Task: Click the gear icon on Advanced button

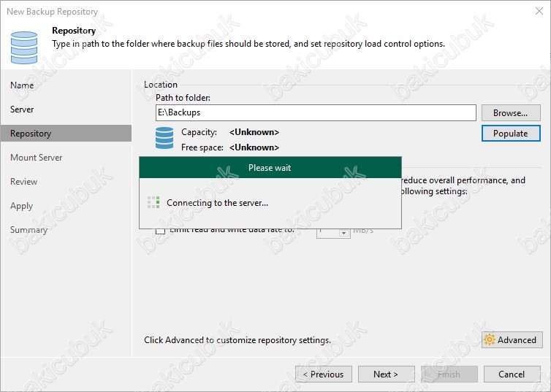Action: [490, 340]
